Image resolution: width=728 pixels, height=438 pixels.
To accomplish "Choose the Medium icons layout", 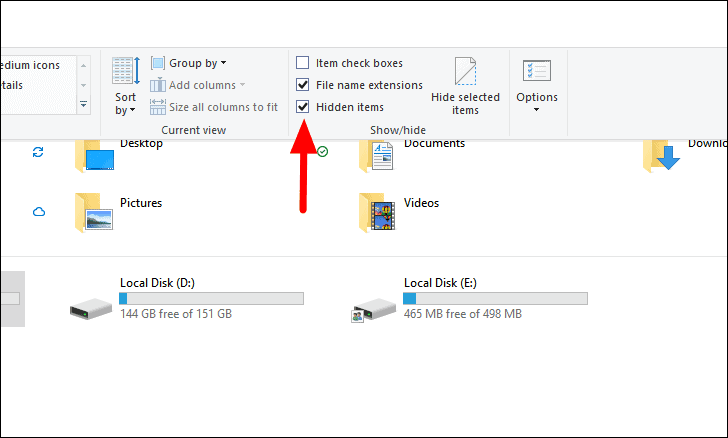I will click(30, 65).
